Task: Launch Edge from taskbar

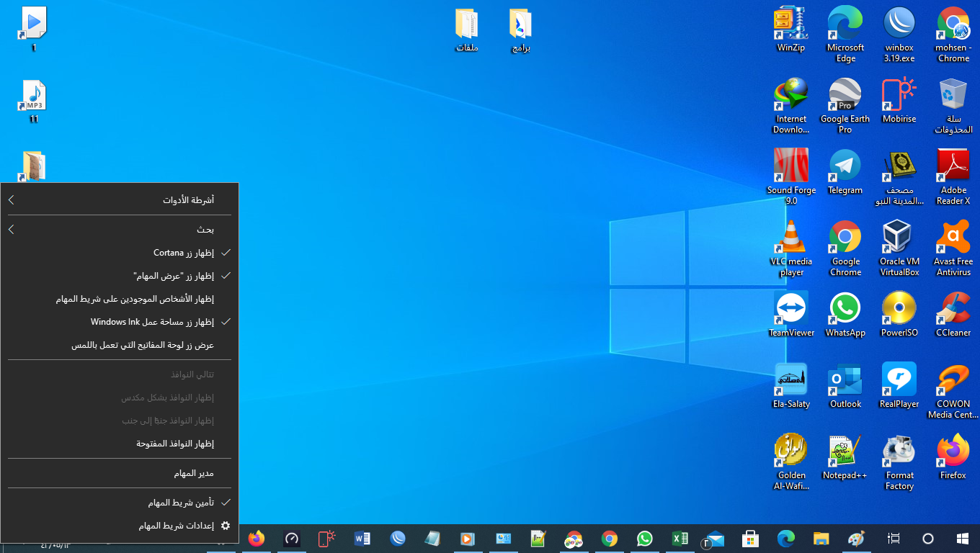Action: (785, 539)
